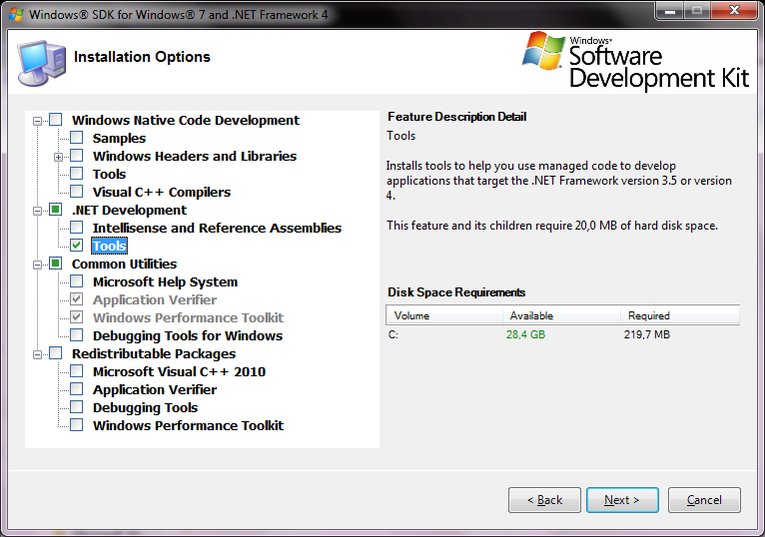
Task: Tick Windows Performance Toolkit under Redistributable Packages
Action: point(77,425)
